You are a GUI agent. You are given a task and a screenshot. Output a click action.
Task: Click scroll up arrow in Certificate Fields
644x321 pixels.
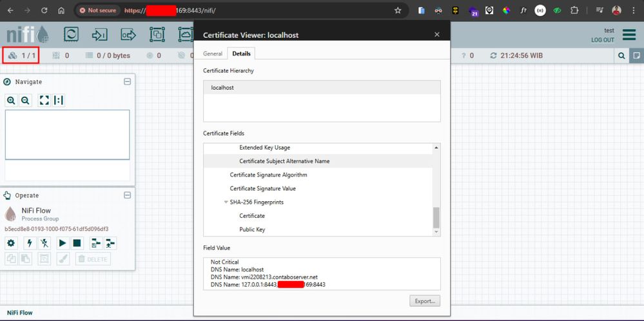click(x=436, y=148)
